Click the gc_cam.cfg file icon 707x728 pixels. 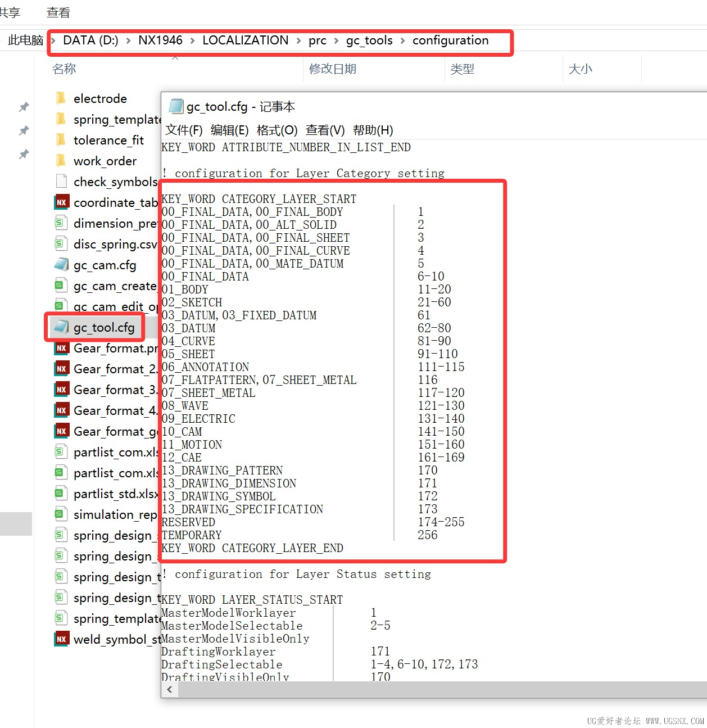(x=61, y=265)
